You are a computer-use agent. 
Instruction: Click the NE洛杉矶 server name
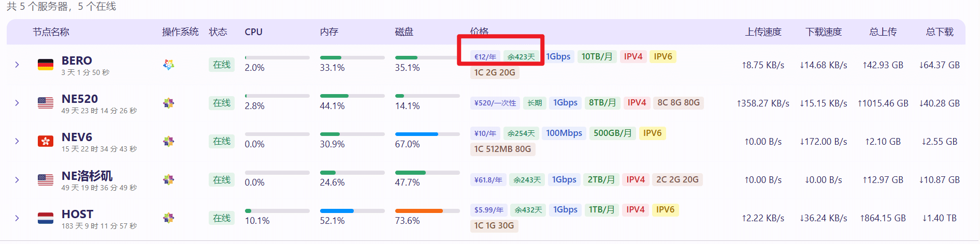tap(87, 176)
